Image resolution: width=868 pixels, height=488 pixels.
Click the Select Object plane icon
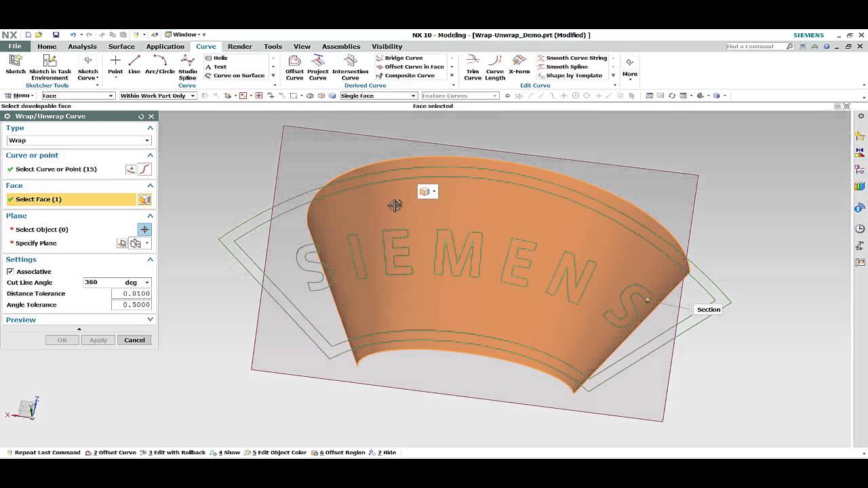pyautogui.click(x=144, y=230)
